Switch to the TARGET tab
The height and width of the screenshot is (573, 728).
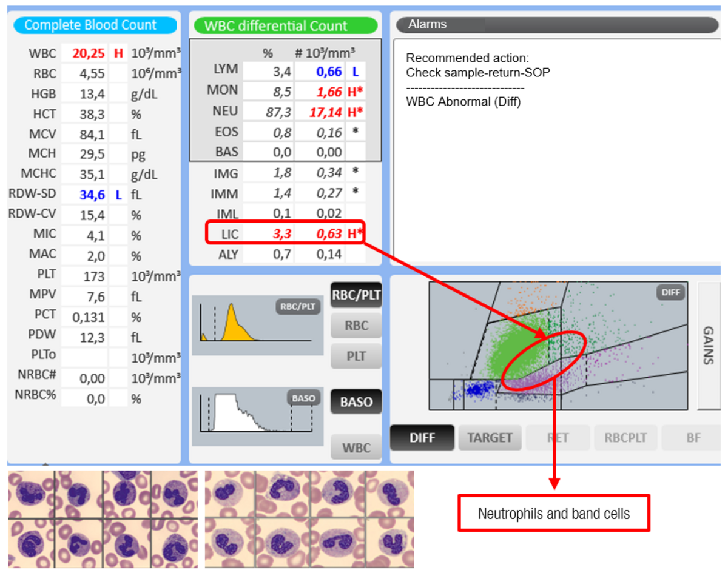pyautogui.click(x=490, y=437)
